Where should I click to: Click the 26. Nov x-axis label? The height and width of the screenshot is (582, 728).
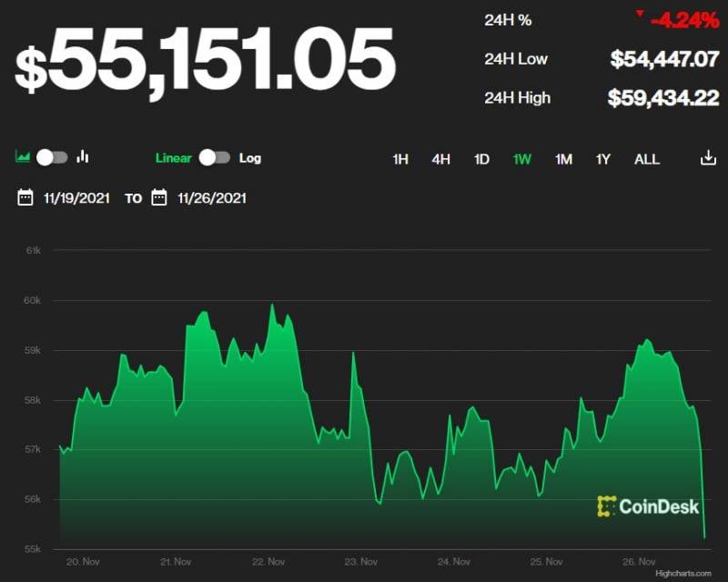639,562
